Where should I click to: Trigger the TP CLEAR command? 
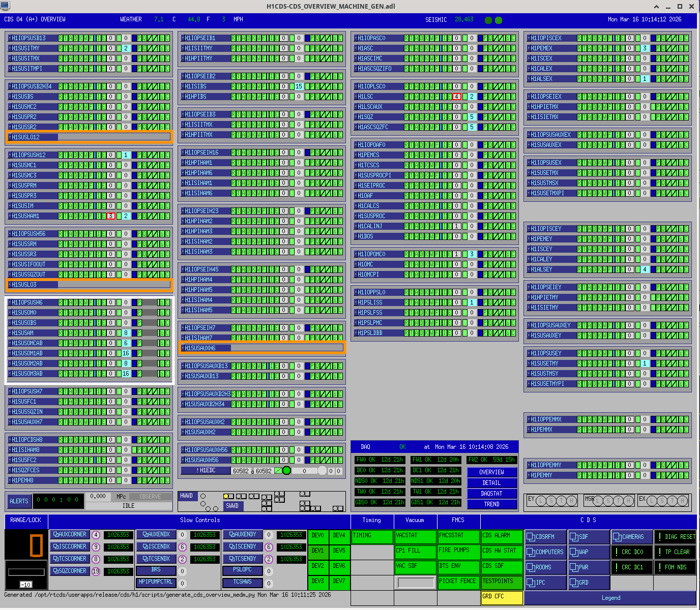click(x=675, y=552)
